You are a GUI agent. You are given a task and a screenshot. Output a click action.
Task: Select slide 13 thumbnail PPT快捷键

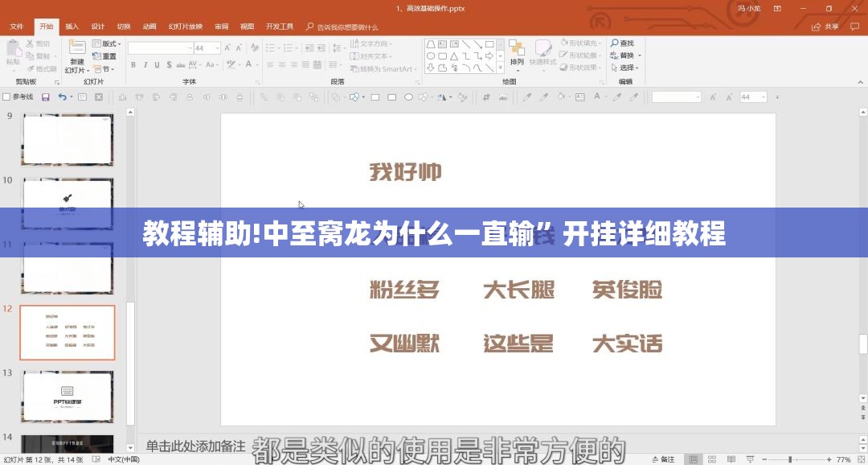coord(68,397)
